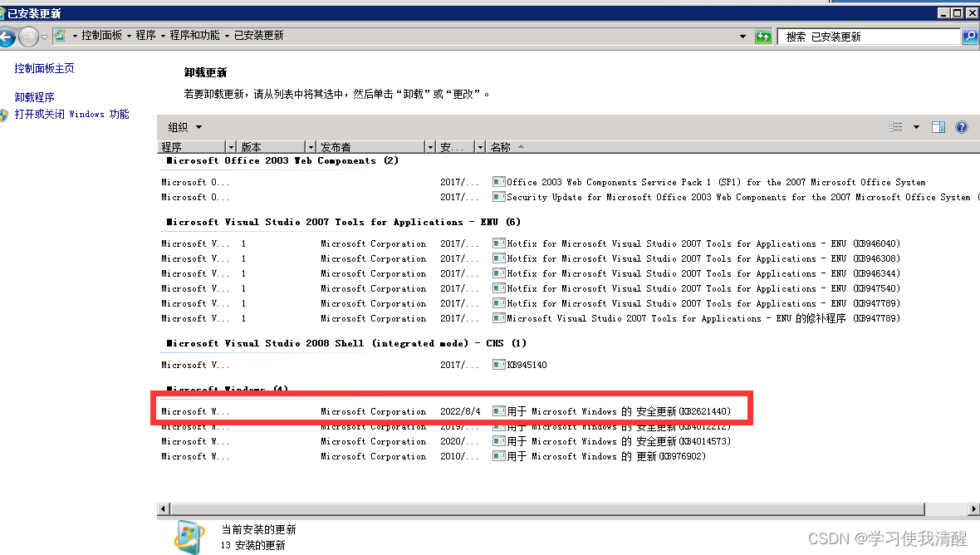Screen dimensions: 980x555
Task: Click the icon beside Hotfix KB947789 entry
Action: (x=498, y=303)
